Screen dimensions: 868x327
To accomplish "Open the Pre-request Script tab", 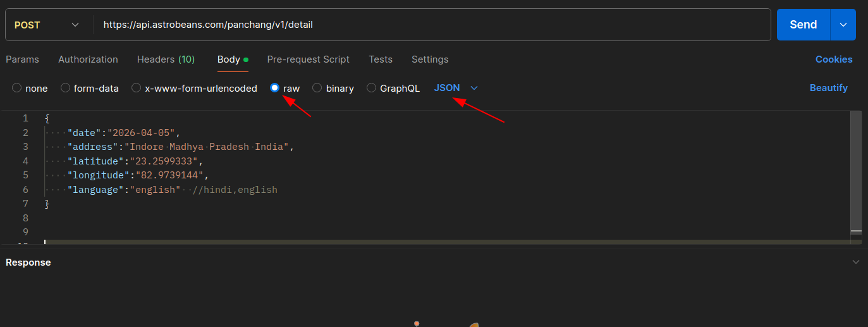I will tap(308, 59).
